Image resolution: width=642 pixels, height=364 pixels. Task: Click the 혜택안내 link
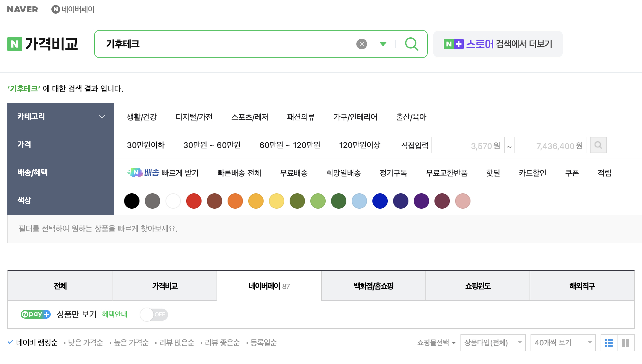[x=114, y=314]
